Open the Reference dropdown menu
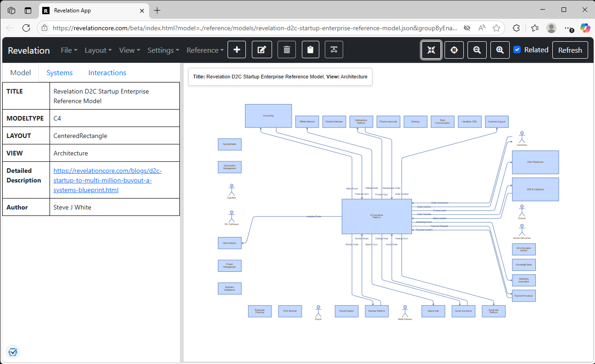595x364 pixels. point(205,50)
